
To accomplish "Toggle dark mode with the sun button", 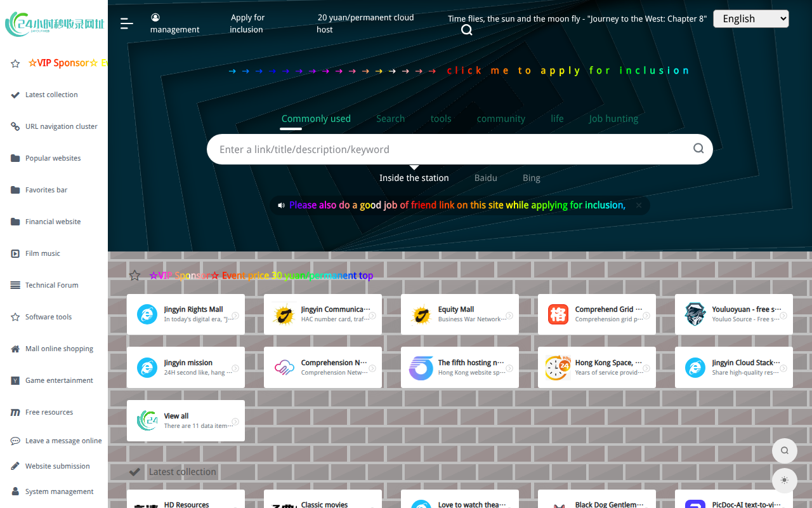I will pyautogui.click(x=784, y=481).
